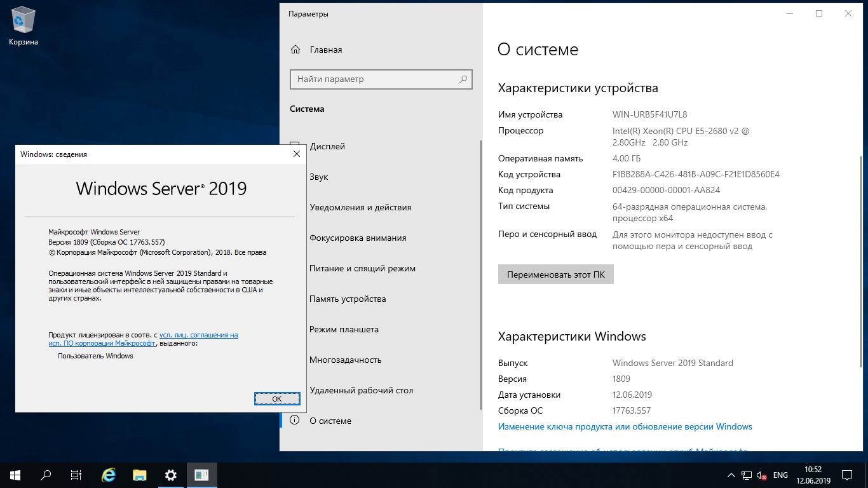The height and width of the screenshot is (488, 868).
Task: Click the Главная home icon in Settings
Action: pyautogui.click(x=295, y=50)
